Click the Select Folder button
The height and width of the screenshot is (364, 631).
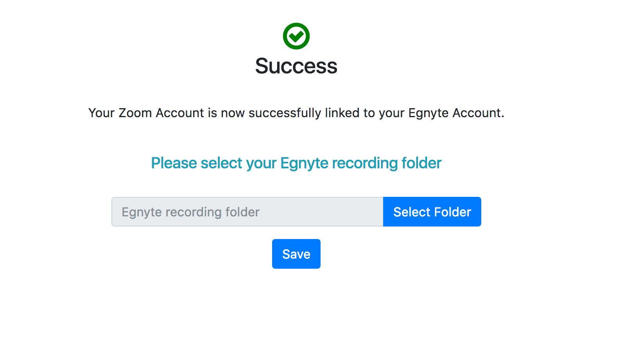(432, 212)
